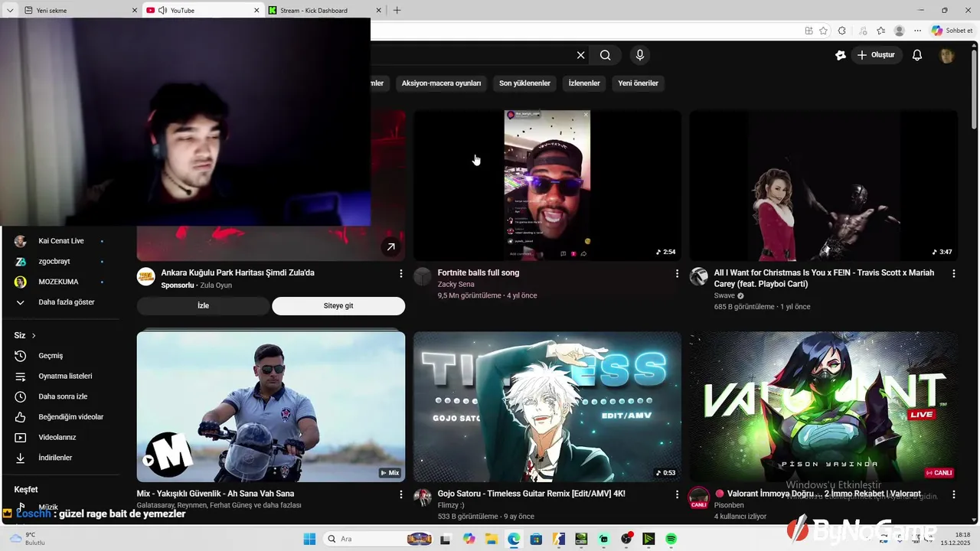Image resolution: width=980 pixels, height=551 pixels.
Task: Open Zacky Sena channel avatar
Action: click(423, 276)
